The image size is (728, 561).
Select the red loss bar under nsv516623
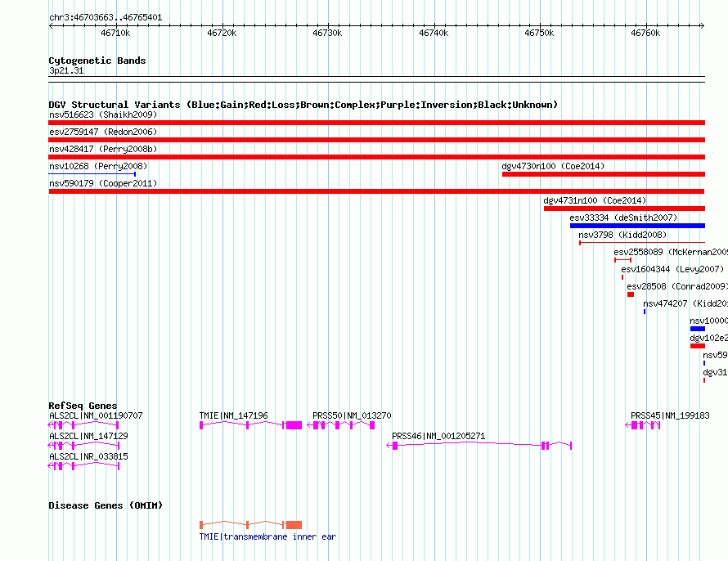coord(376,123)
